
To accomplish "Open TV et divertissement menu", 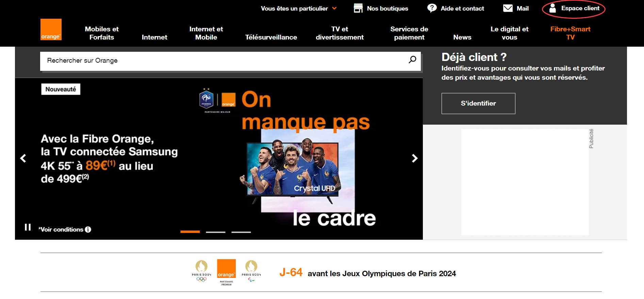I will [340, 33].
